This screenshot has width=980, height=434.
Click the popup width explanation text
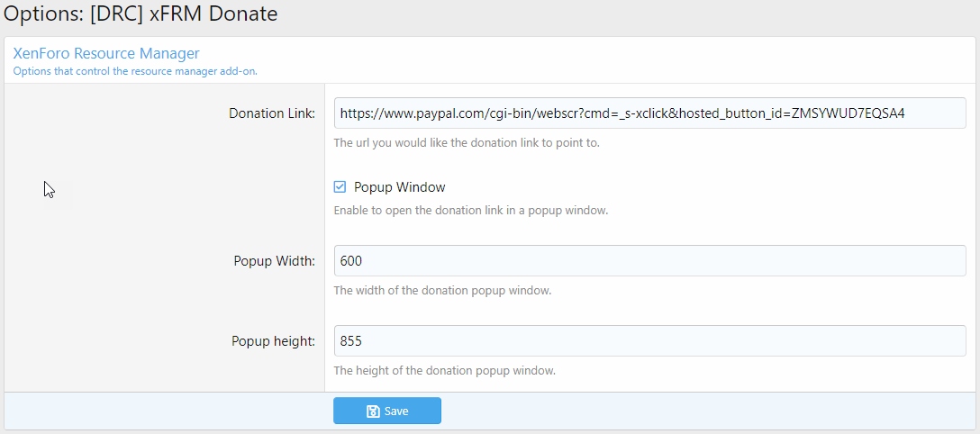tap(442, 291)
